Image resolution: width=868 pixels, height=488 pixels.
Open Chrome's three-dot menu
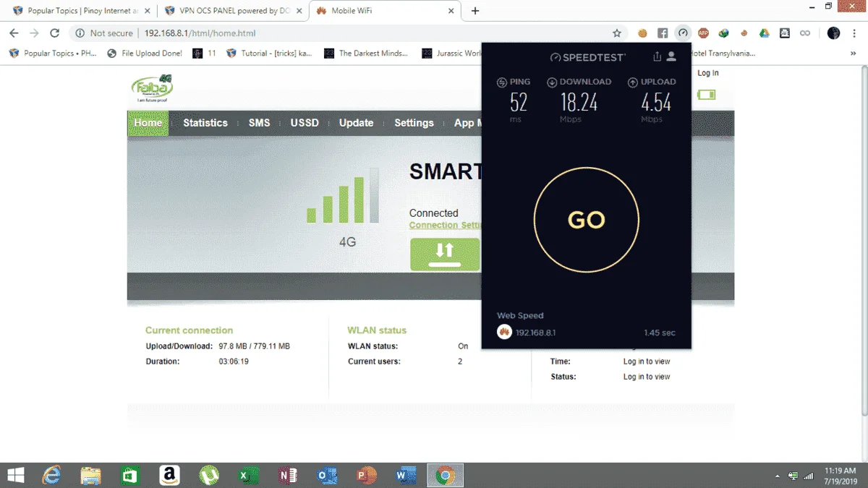click(854, 33)
